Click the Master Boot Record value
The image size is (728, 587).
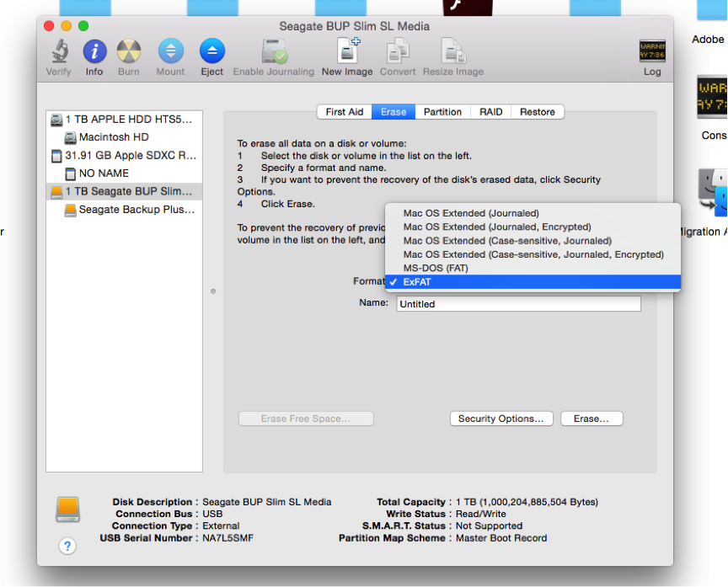coord(501,538)
